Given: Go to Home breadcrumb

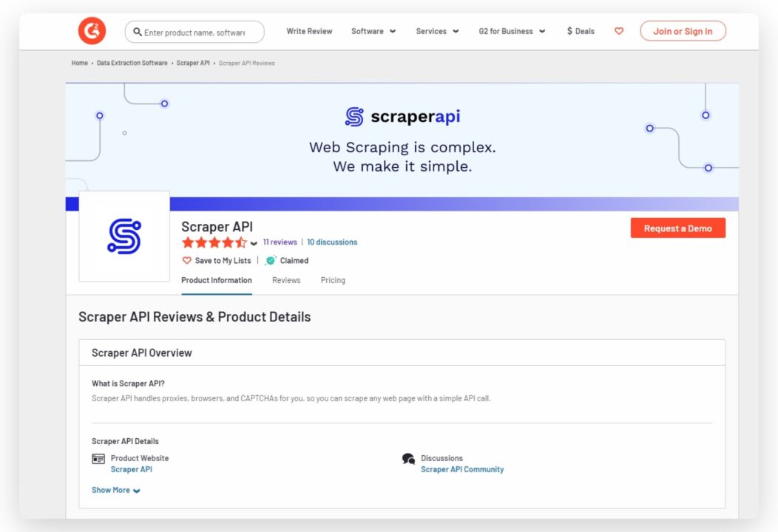Looking at the screenshot, I should [x=79, y=63].
